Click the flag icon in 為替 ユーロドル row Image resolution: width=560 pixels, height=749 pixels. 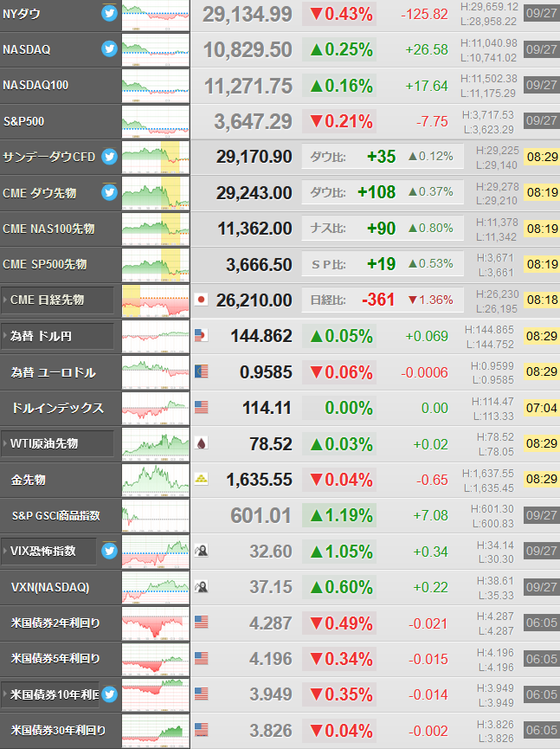tap(201, 371)
